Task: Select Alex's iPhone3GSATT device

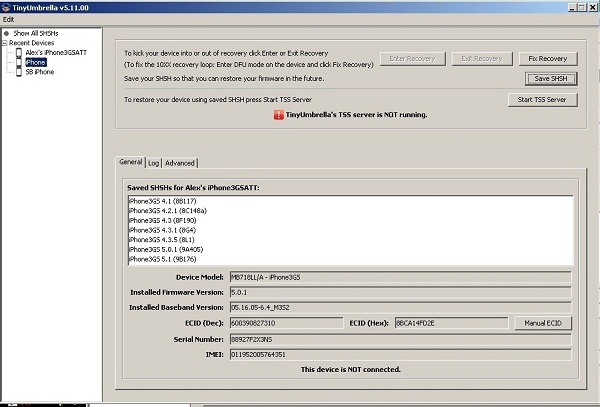Action: 56,52
